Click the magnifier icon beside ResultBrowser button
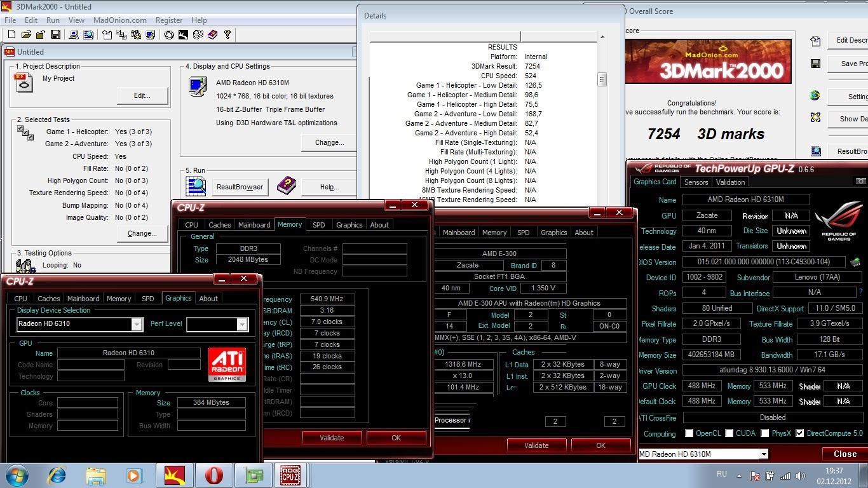868x488 pixels. (x=196, y=186)
